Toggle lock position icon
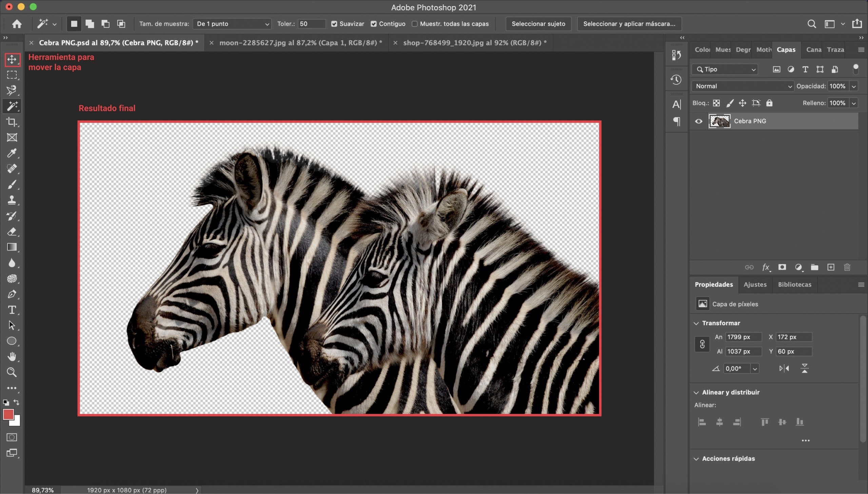The height and width of the screenshot is (494, 868). 743,103
